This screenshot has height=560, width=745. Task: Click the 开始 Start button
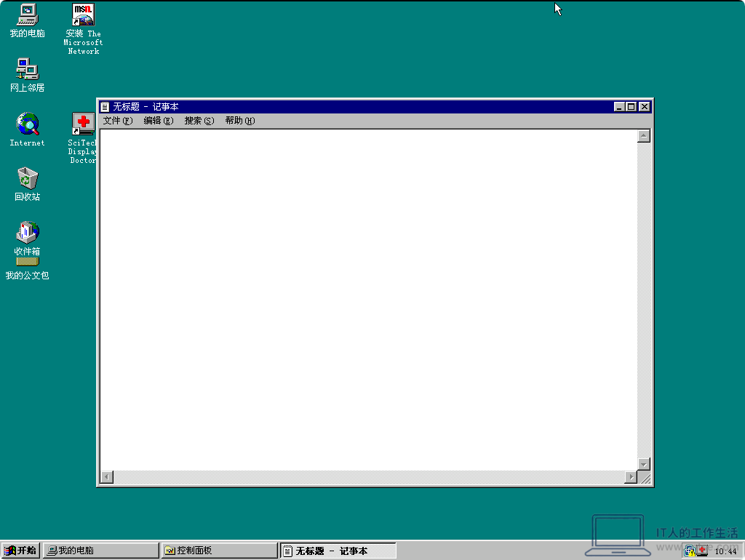20,551
